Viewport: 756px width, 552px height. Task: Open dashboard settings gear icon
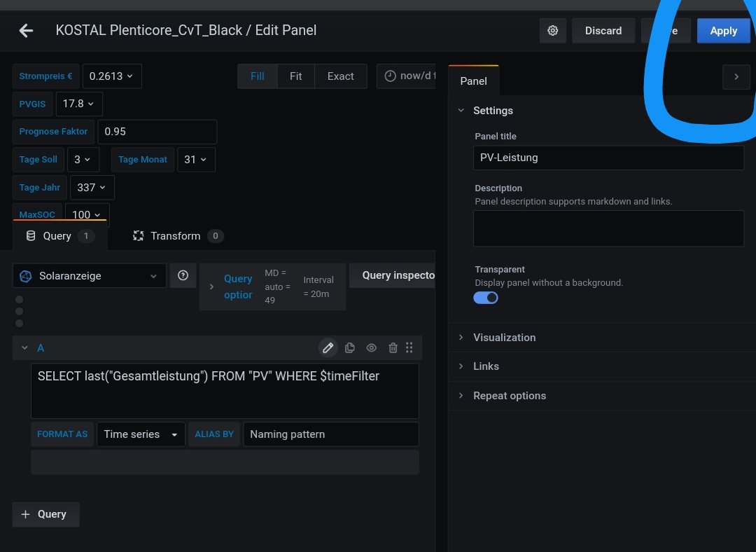552,31
